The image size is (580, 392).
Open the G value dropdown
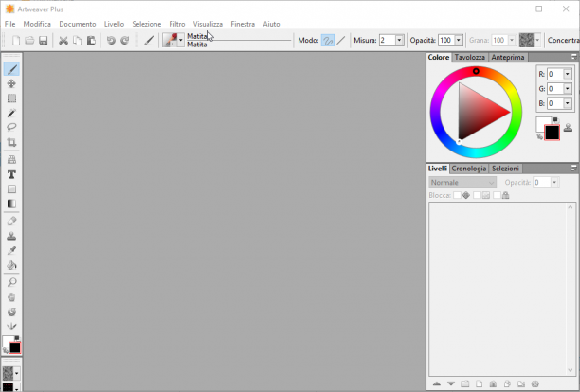[x=567, y=89]
